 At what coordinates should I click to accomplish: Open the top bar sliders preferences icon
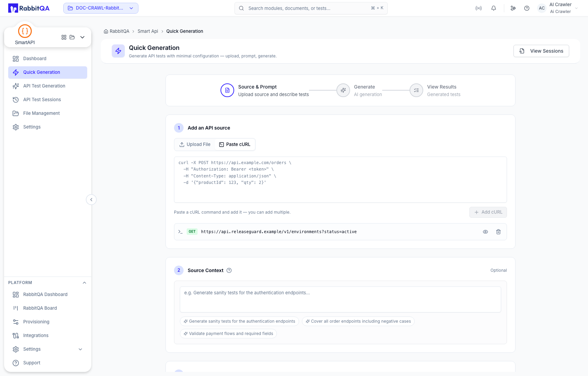coord(513,8)
